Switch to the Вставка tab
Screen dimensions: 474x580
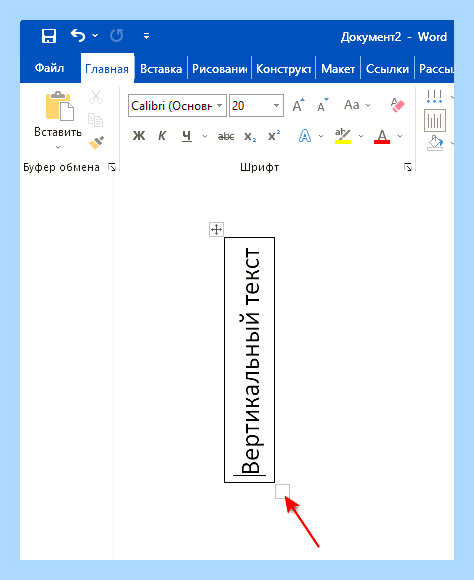pyautogui.click(x=161, y=69)
